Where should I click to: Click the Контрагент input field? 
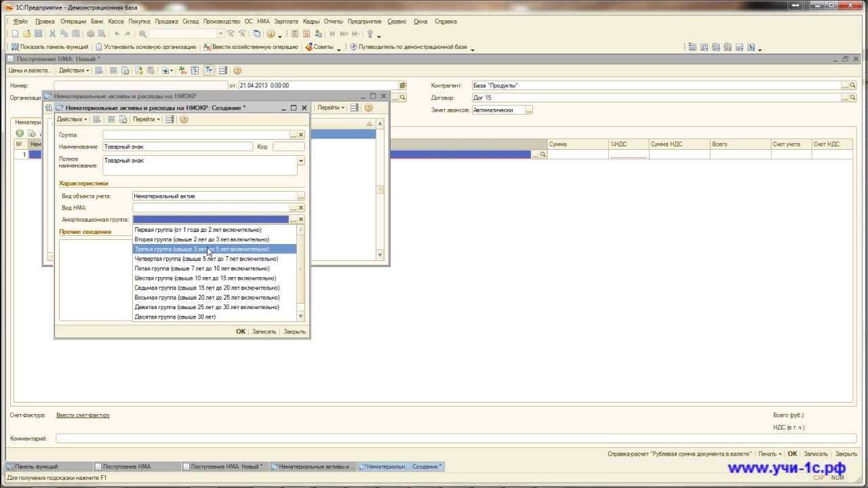click(656, 86)
